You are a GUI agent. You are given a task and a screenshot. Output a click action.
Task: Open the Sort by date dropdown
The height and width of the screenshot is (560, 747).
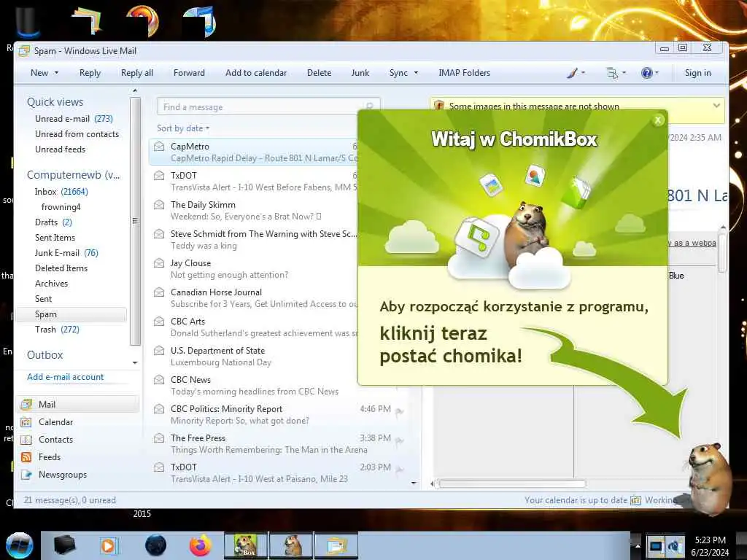point(183,128)
